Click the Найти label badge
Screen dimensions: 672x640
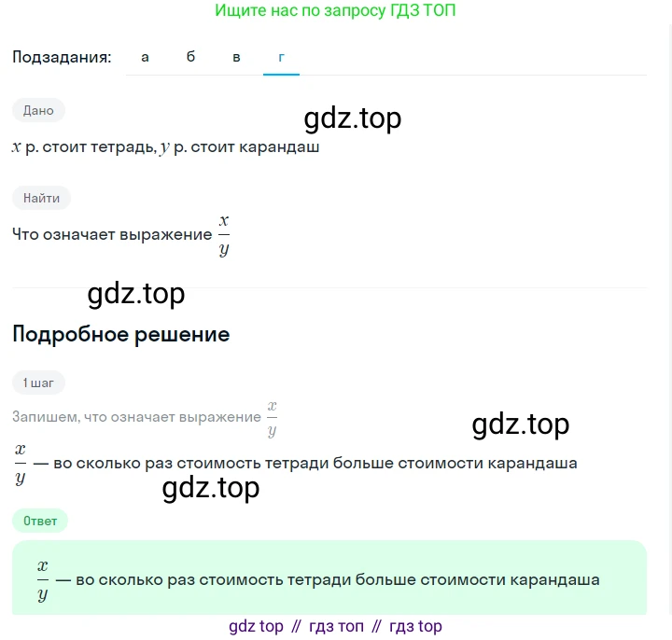coord(41,198)
